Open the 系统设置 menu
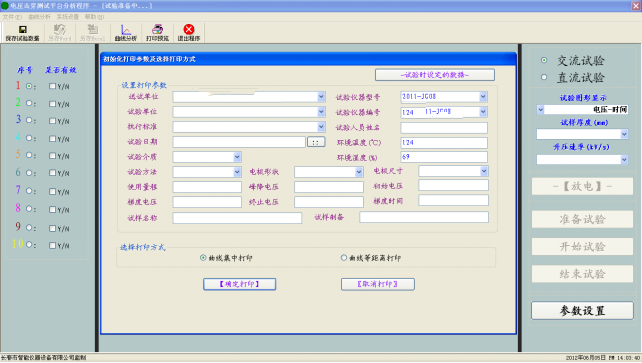 tap(68, 17)
